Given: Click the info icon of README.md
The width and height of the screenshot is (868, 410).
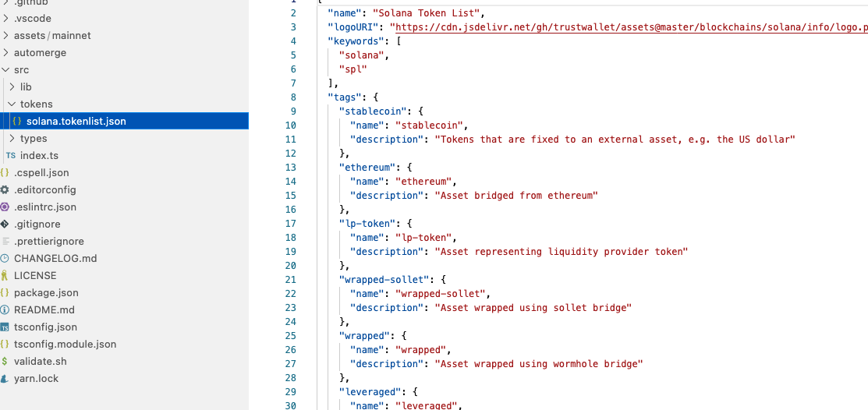Looking at the screenshot, I should [5, 310].
